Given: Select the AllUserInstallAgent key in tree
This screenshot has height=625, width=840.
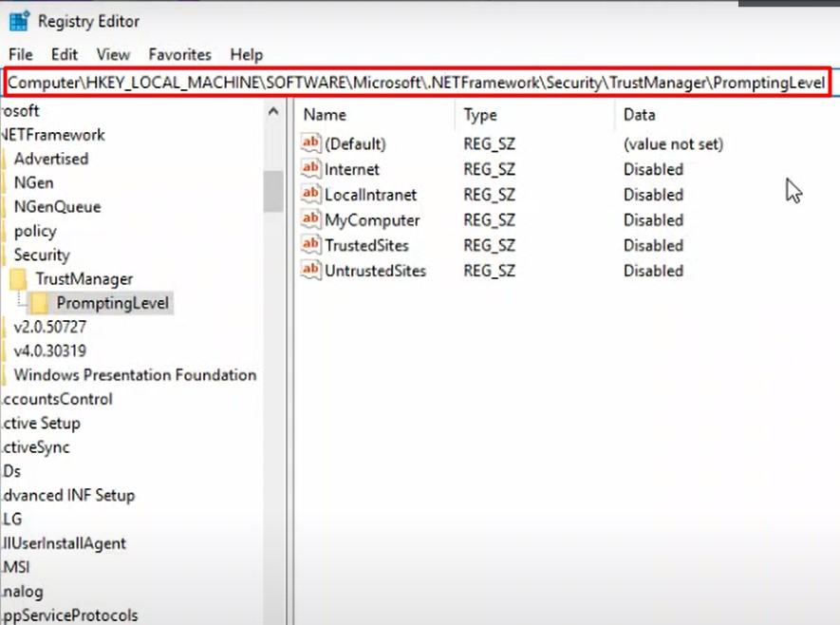Looking at the screenshot, I should (64, 543).
